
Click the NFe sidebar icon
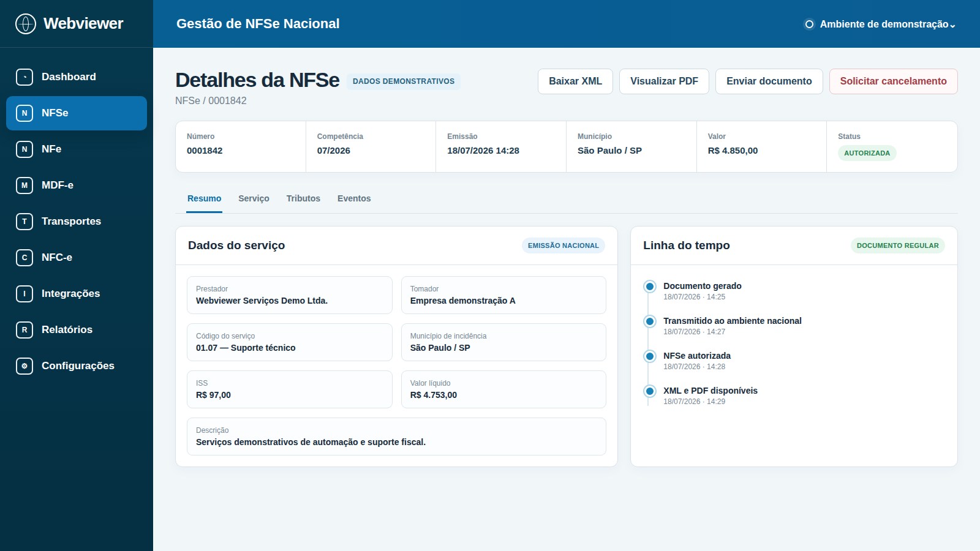(24, 149)
